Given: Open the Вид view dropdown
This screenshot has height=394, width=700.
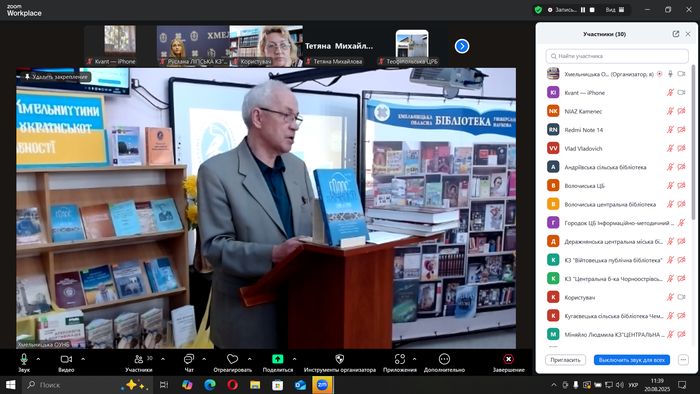Looking at the screenshot, I should point(615,9).
